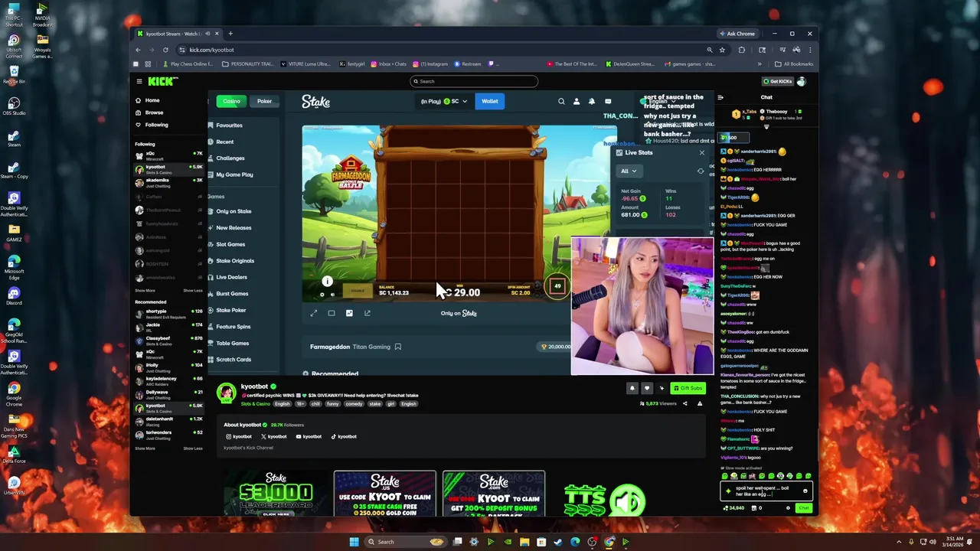Click the heart follow icon
Screen dimensions: 980x551
pyautogui.click(x=647, y=388)
